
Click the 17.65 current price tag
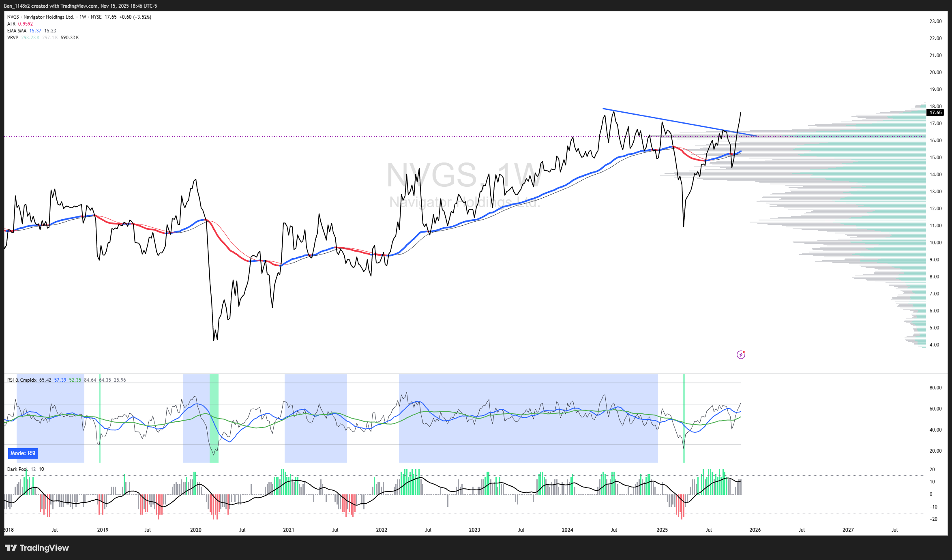[x=935, y=113]
